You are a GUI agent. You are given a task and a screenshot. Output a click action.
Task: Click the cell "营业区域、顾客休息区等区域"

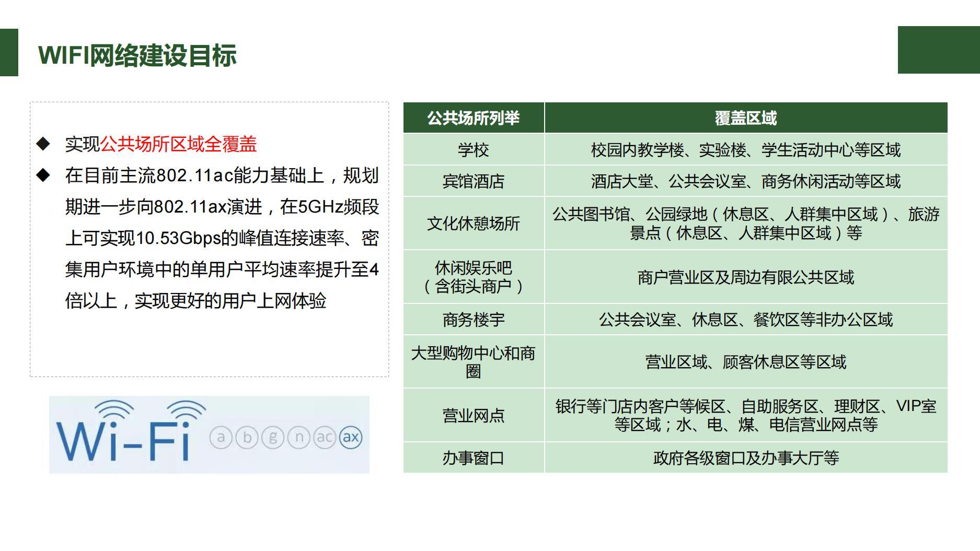(746, 362)
